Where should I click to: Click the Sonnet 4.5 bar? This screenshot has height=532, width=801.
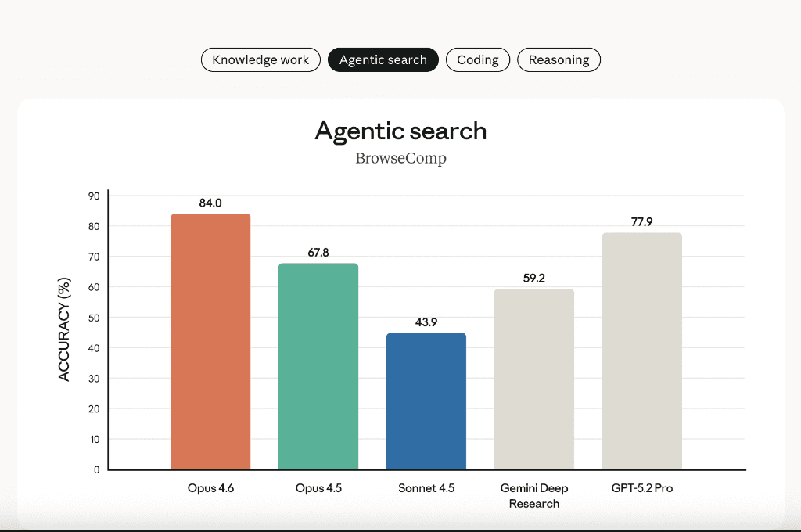pos(426,401)
